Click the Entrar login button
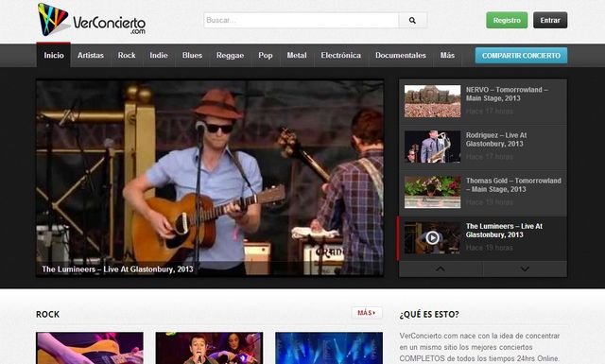This screenshot has height=364, width=605. pyautogui.click(x=550, y=21)
